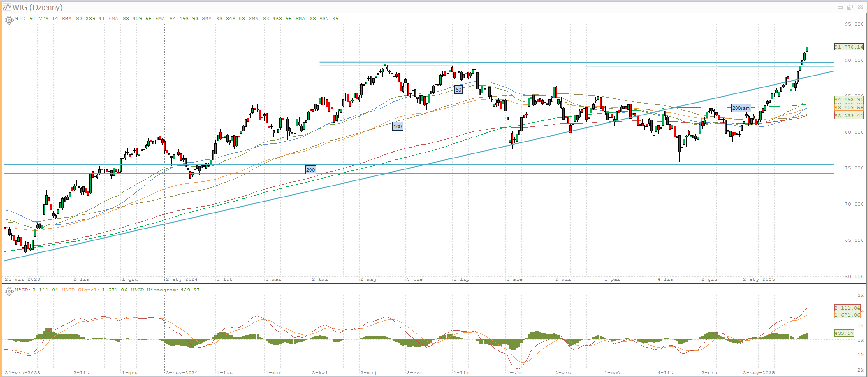This screenshot has height=377, width=868.
Task: Click the MACD Histogram 439.97 axis tag
Action: [x=844, y=333]
